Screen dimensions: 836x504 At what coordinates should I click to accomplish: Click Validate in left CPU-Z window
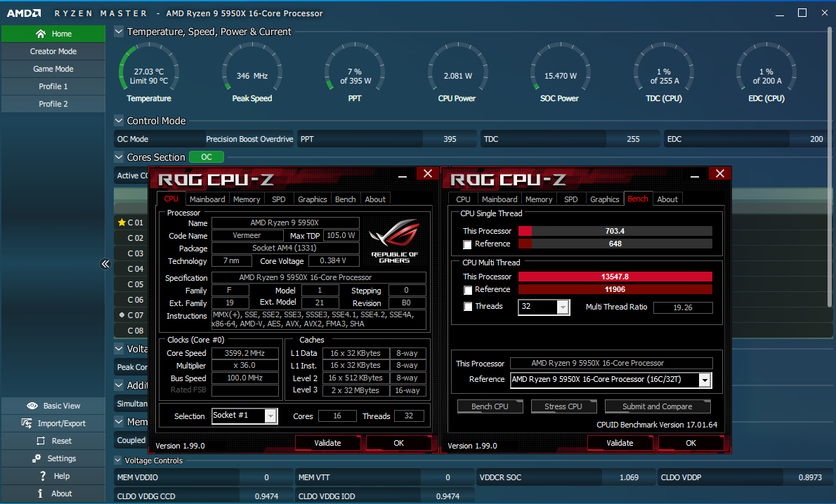coord(327,443)
